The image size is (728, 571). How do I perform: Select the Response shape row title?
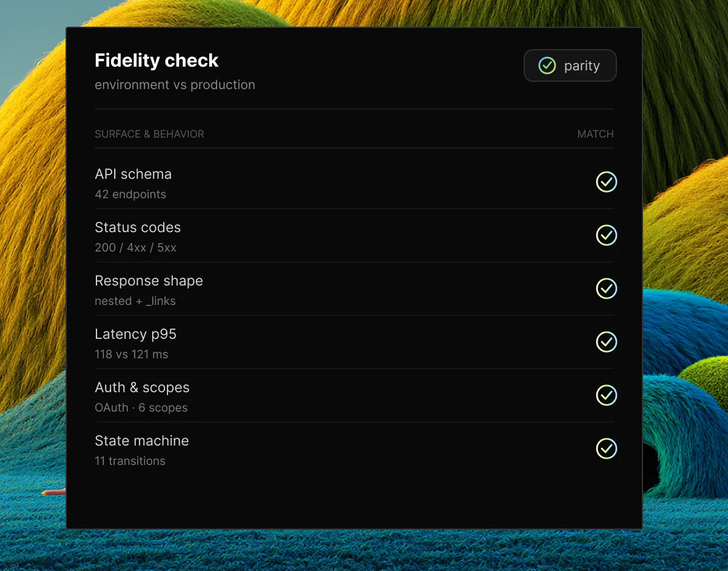(x=149, y=281)
